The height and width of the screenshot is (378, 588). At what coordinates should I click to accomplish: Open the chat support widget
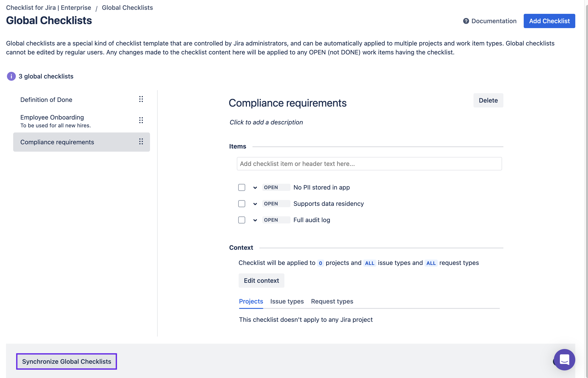point(564,359)
